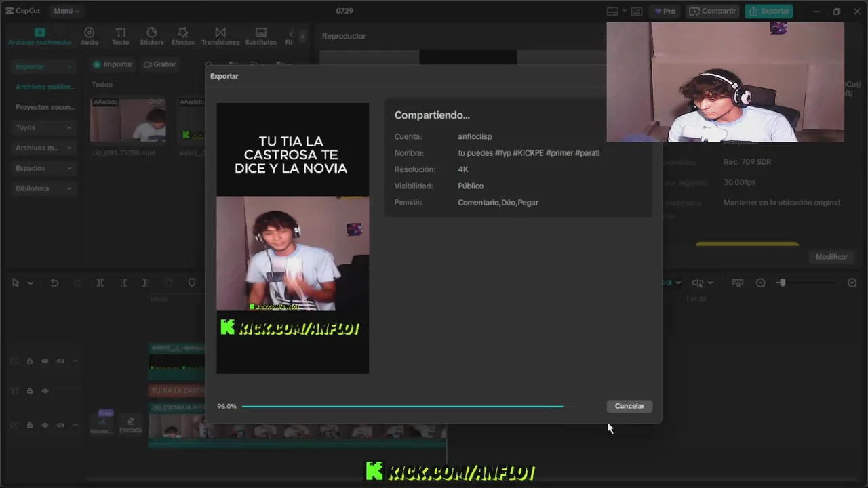The height and width of the screenshot is (488, 868).
Task: Click the marker shield icon in timeline toolbar
Action: coord(192,283)
